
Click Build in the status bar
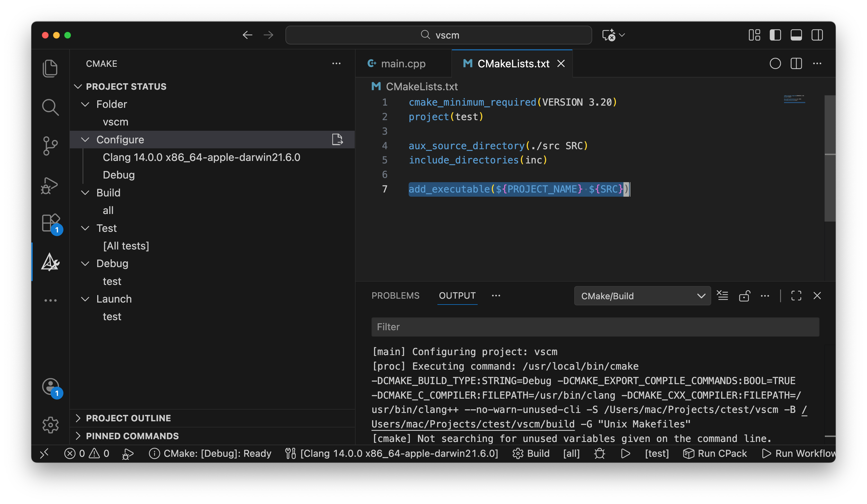532,453
